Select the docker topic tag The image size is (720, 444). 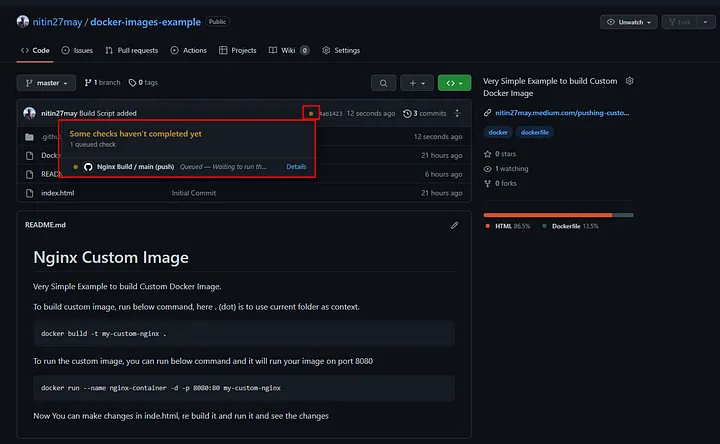tap(498, 132)
